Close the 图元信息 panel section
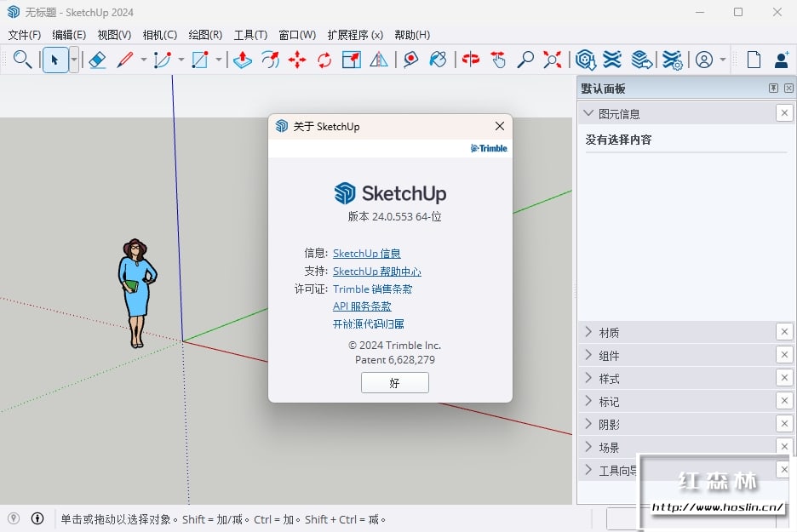The height and width of the screenshot is (532, 797). click(x=784, y=113)
